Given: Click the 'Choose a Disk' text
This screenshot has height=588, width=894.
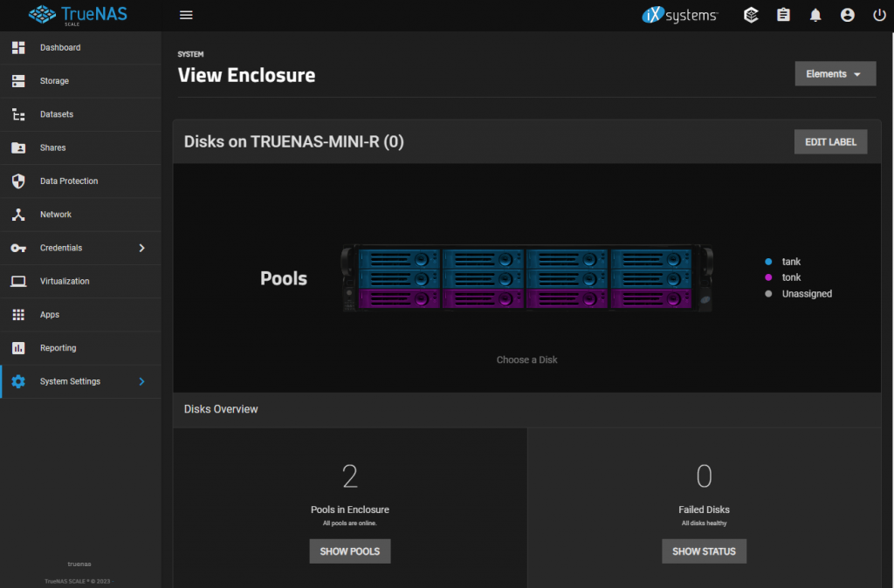Looking at the screenshot, I should 526,360.
